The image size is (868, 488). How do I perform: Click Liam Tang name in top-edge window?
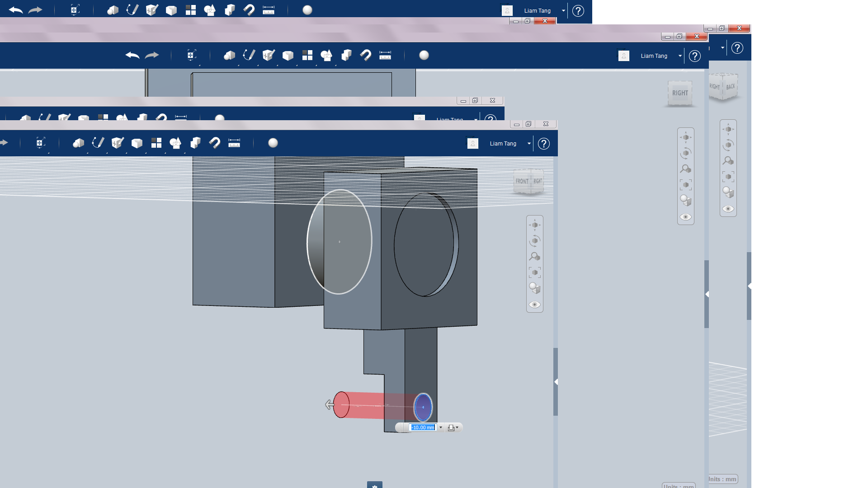tap(538, 11)
